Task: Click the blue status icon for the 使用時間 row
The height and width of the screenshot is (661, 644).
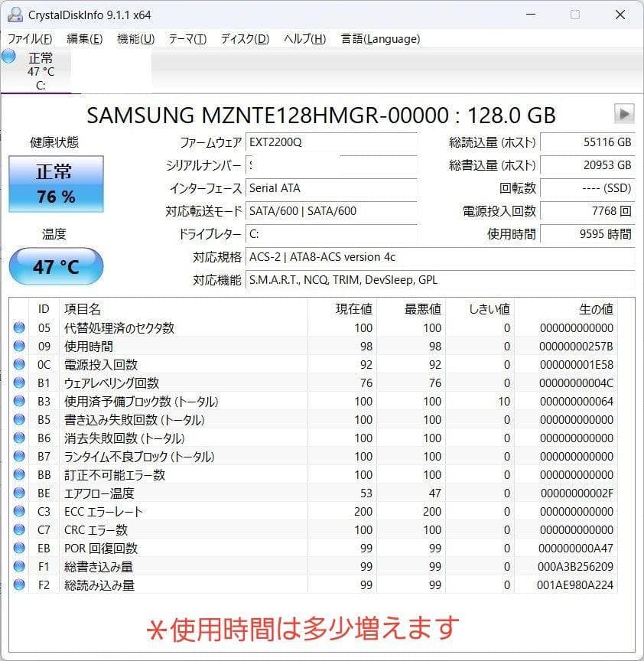Action: pyautogui.click(x=19, y=347)
